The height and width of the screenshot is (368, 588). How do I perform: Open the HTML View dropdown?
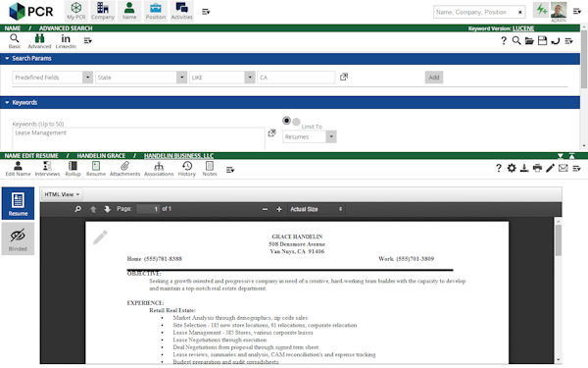pyautogui.click(x=62, y=194)
